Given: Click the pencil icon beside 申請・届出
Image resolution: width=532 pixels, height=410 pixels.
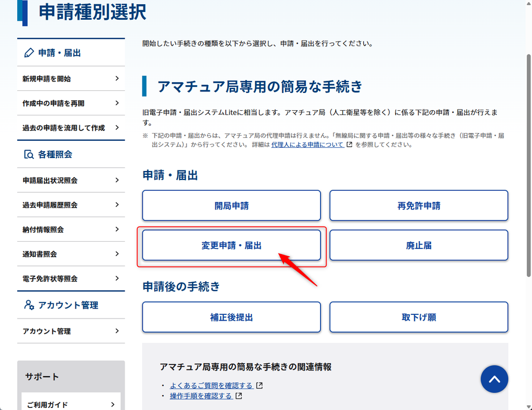Looking at the screenshot, I should (x=29, y=53).
